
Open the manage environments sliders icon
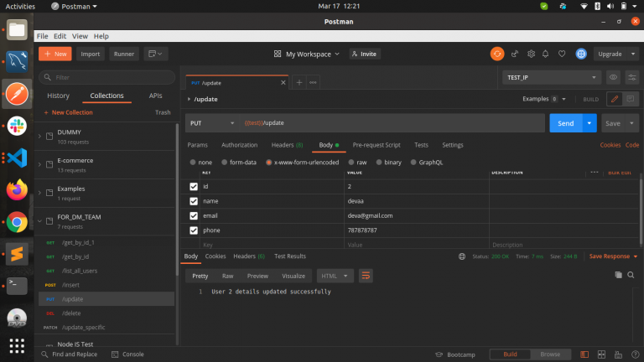tap(632, 77)
